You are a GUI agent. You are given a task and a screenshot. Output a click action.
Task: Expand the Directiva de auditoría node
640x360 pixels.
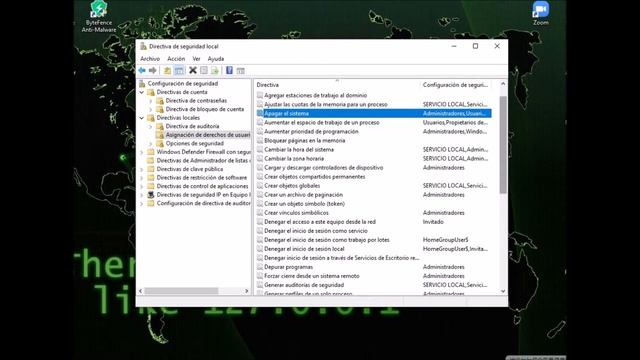[x=151, y=127]
